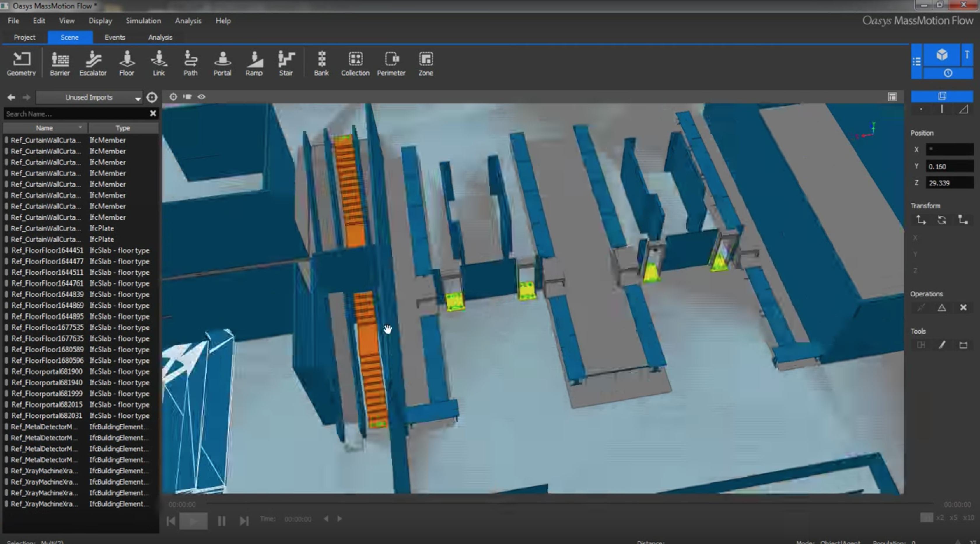The height and width of the screenshot is (544, 980).
Task: Create a Collection group
Action: tap(355, 64)
